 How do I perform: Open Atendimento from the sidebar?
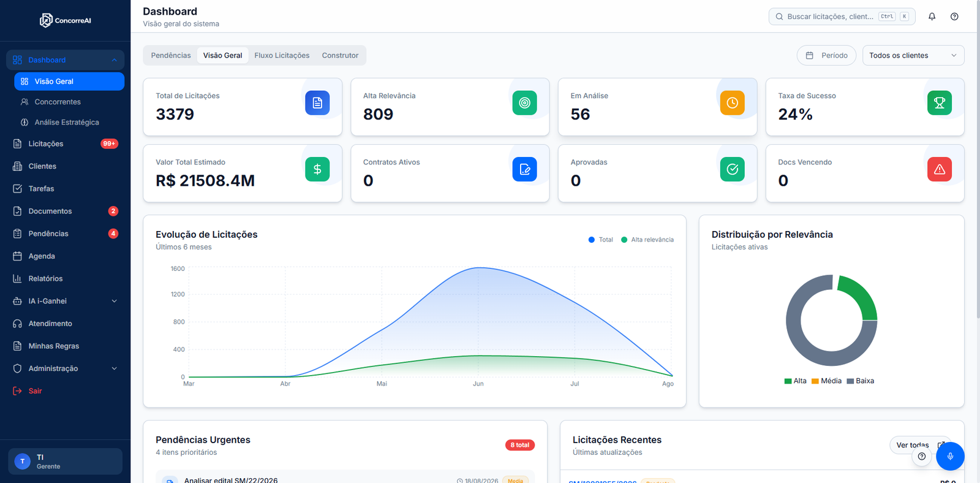[x=65, y=324]
